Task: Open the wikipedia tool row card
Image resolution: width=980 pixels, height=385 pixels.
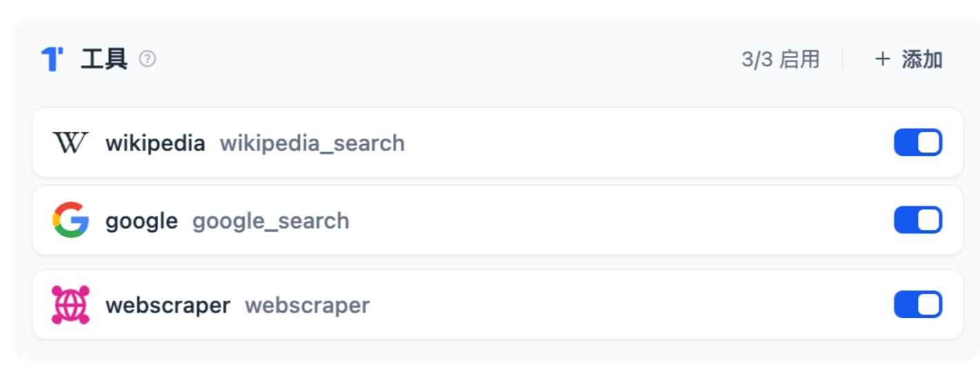Action: point(498,142)
